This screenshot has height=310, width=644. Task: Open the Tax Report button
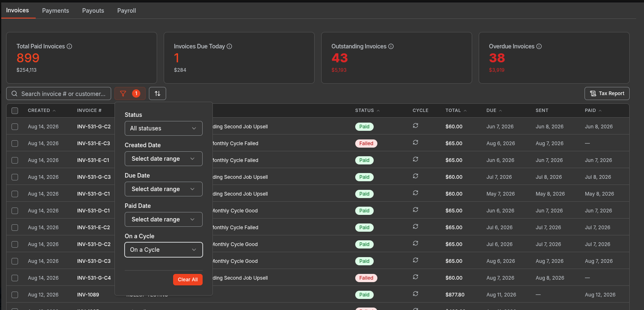coord(607,93)
